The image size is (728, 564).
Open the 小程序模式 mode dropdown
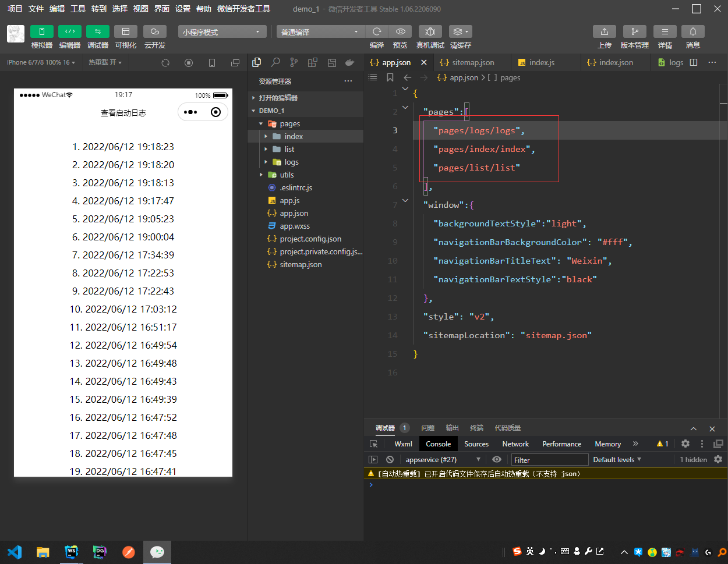pos(222,31)
